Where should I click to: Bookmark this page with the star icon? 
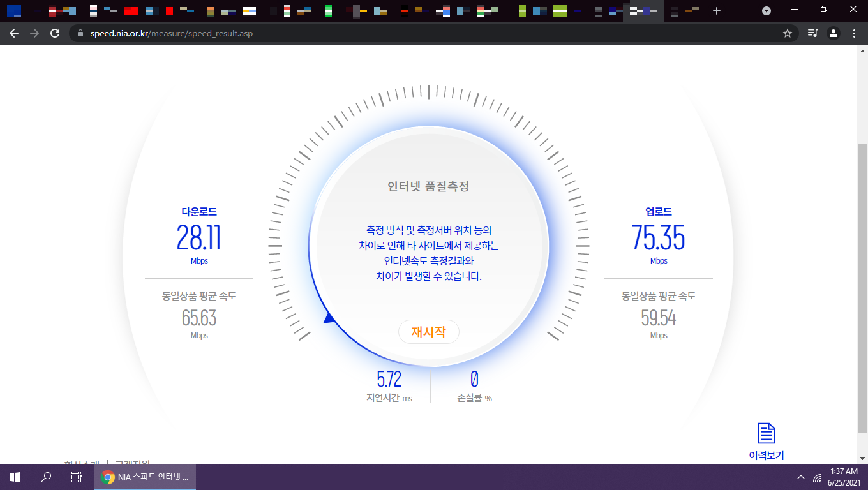788,33
